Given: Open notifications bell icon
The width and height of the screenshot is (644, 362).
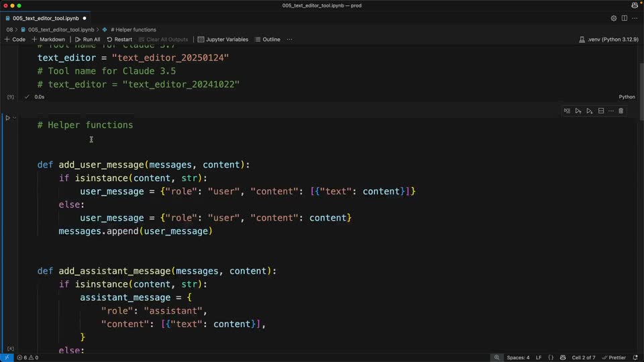Looking at the screenshot, I should (635, 357).
